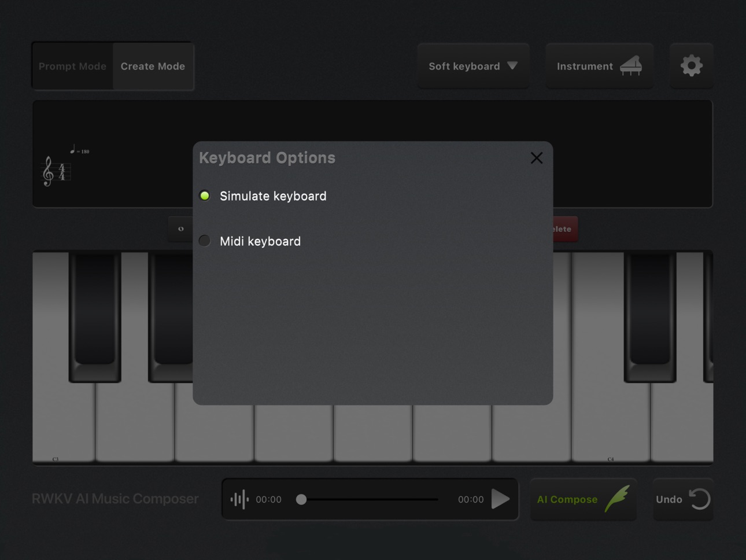Switch to the Create Mode tab

153,66
